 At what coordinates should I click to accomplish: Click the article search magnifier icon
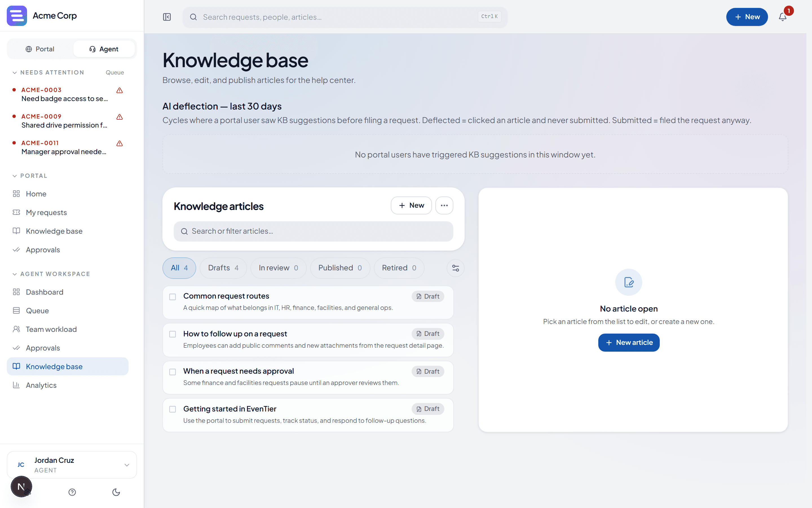coord(184,231)
